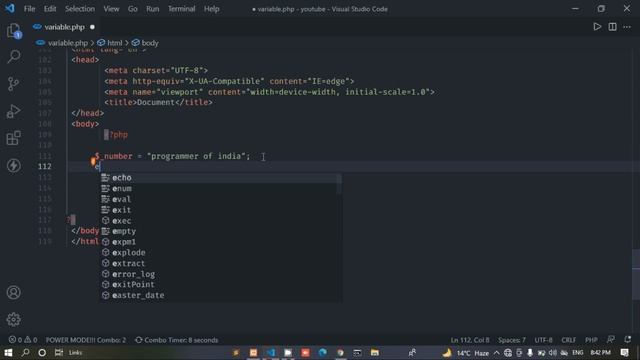Click the feedback icon in status bar
Screen dimensions: 640x360
(611, 340)
